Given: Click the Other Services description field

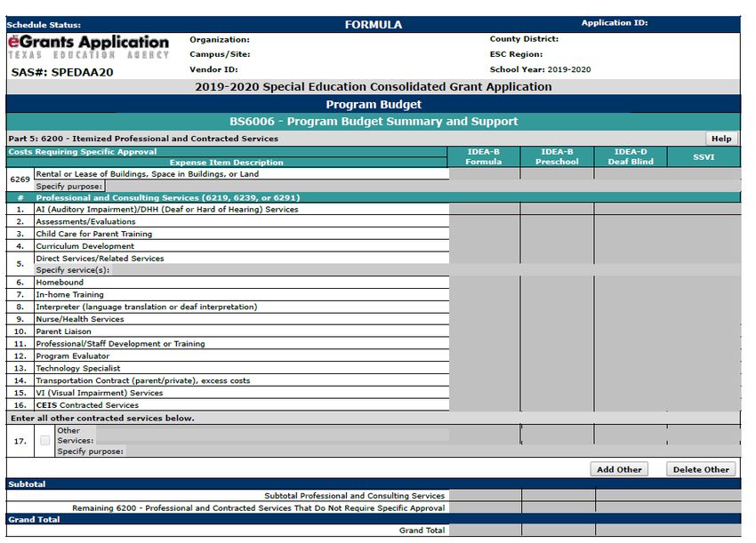Looking at the screenshot, I should (x=272, y=435).
